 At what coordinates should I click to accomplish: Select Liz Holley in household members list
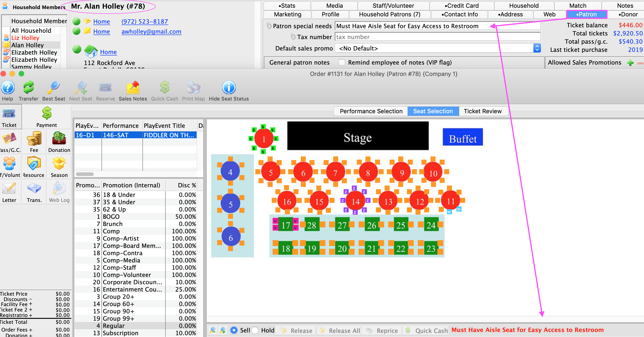(25, 38)
